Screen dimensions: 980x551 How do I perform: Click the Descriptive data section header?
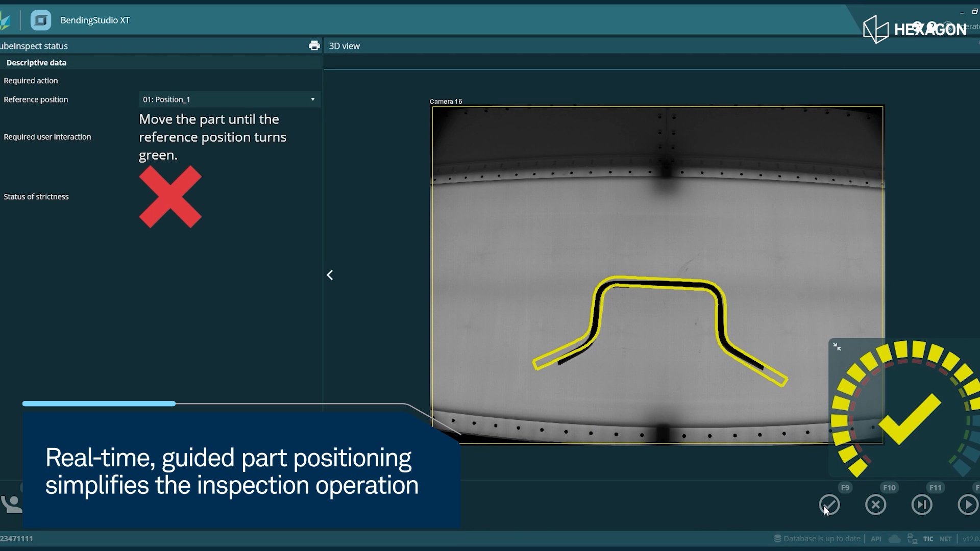point(36,63)
